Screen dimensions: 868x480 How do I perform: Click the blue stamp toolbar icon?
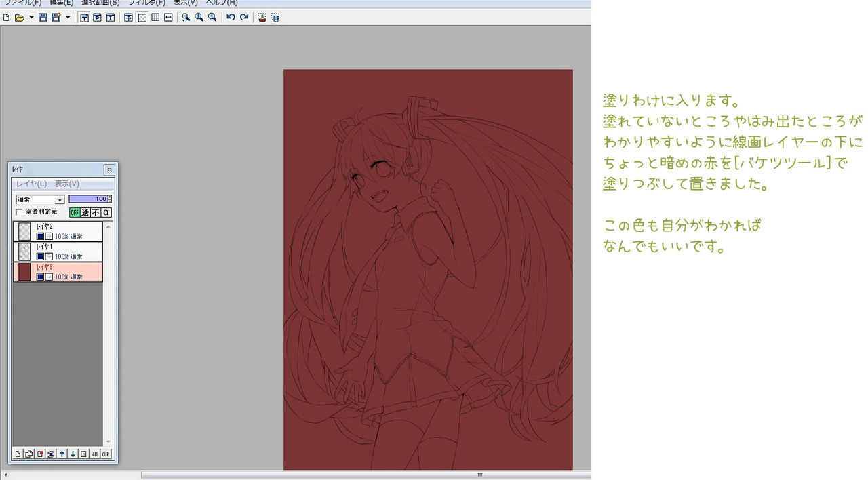click(x=275, y=18)
